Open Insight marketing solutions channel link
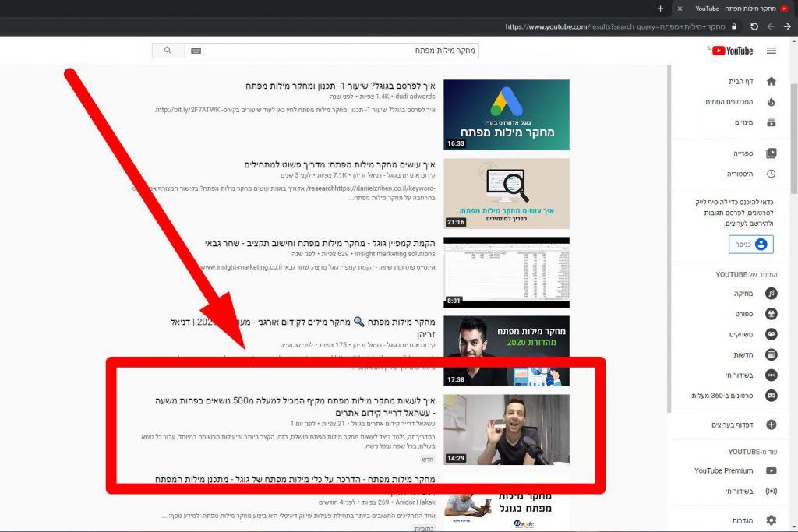Viewport: 798px width, 532px height. tap(395, 254)
